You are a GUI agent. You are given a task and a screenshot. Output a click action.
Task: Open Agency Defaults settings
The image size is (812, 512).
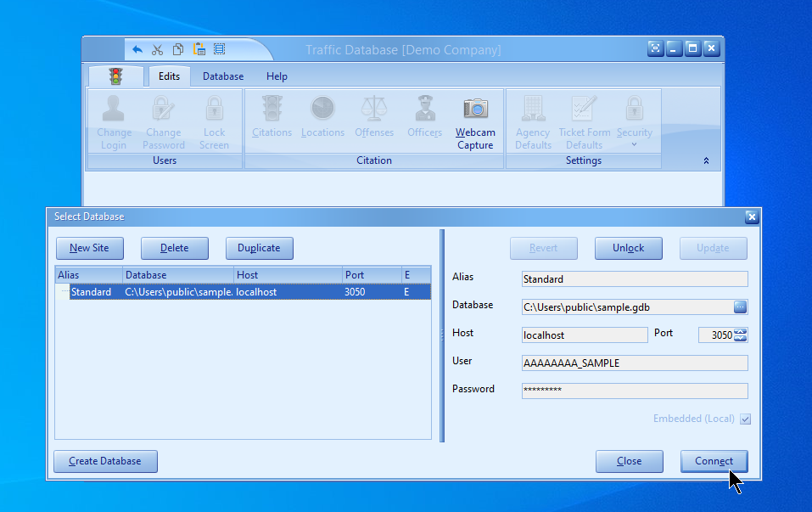coord(533,123)
